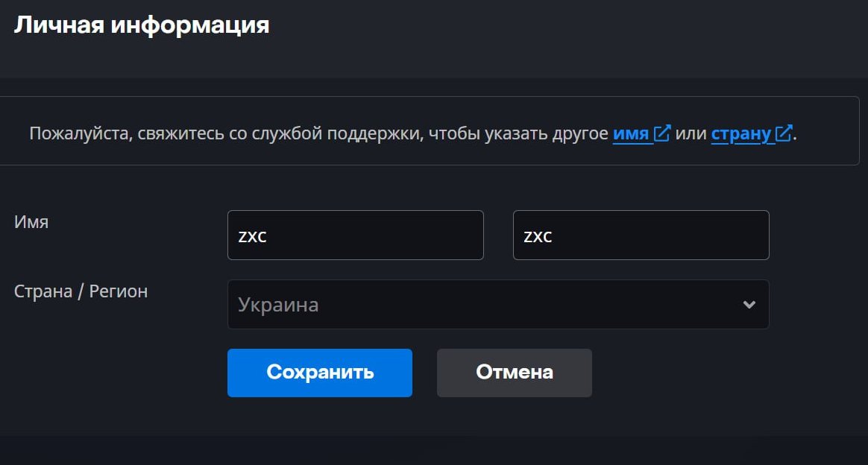Image resolution: width=868 pixels, height=465 pixels.
Task: Cancel changes with the «Отмена» button
Action: click(515, 373)
